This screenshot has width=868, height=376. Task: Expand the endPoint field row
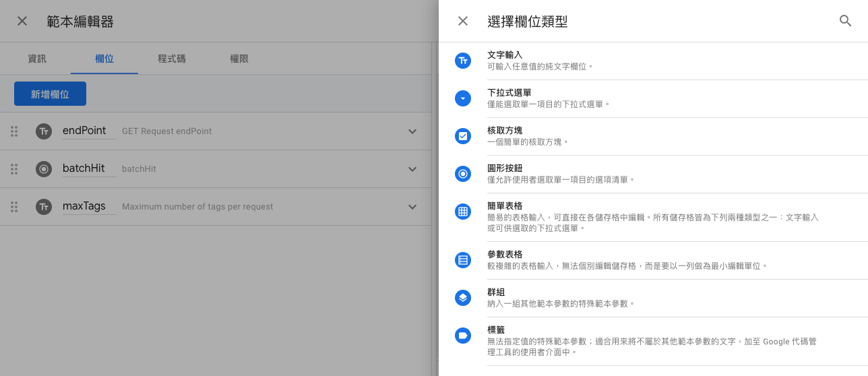412,131
